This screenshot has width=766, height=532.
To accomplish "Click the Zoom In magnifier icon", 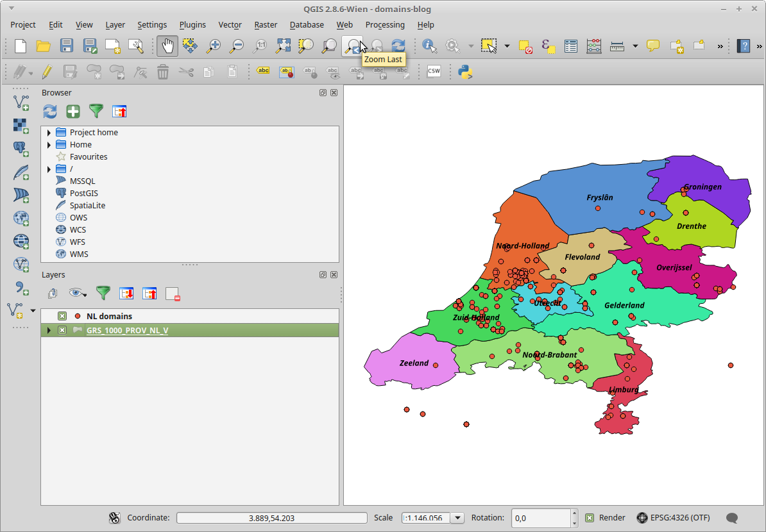I will [x=213, y=46].
